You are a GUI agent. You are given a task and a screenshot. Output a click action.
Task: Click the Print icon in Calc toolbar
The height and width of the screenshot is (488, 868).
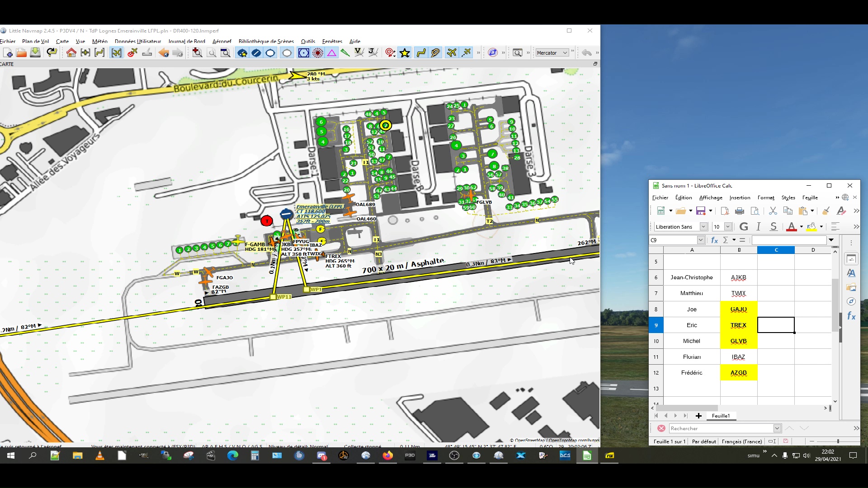pyautogui.click(x=740, y=211)
